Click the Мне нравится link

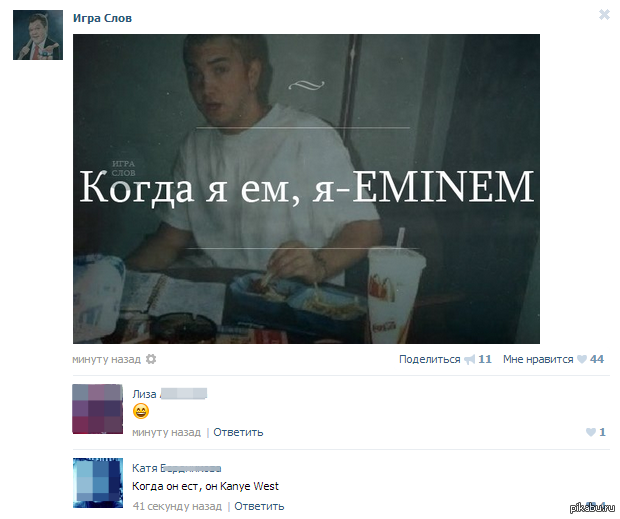click(x=538, y=359)
